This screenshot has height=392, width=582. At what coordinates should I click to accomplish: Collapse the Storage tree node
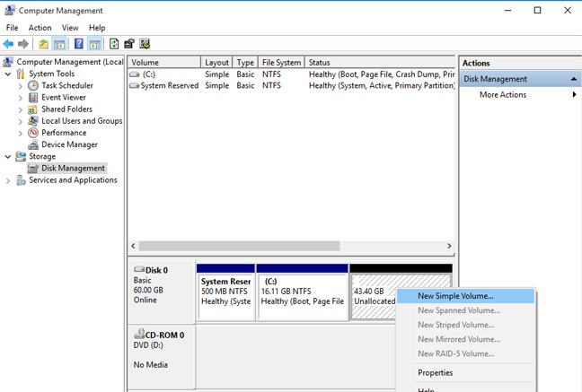coord(8,156)
